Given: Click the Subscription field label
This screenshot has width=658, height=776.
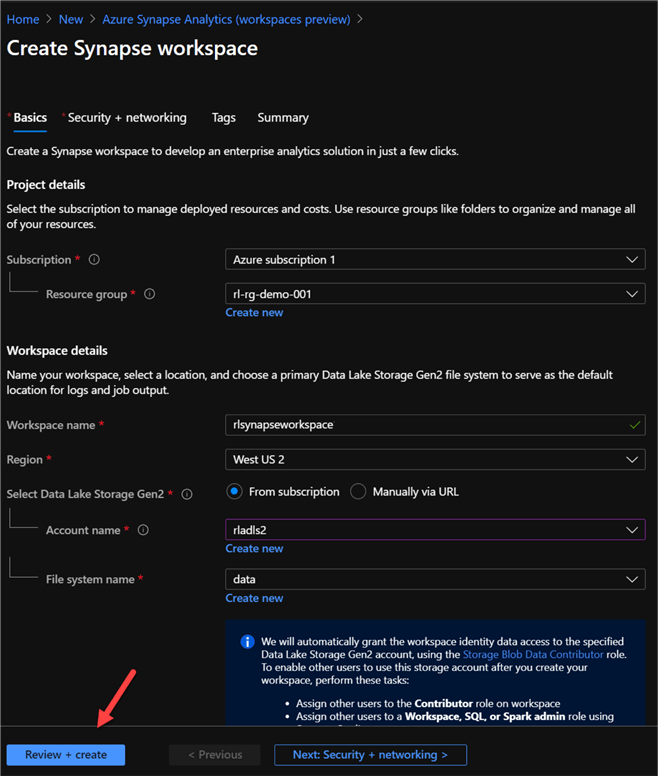Looking at the screenshot, I should click(x=39, y=259).
